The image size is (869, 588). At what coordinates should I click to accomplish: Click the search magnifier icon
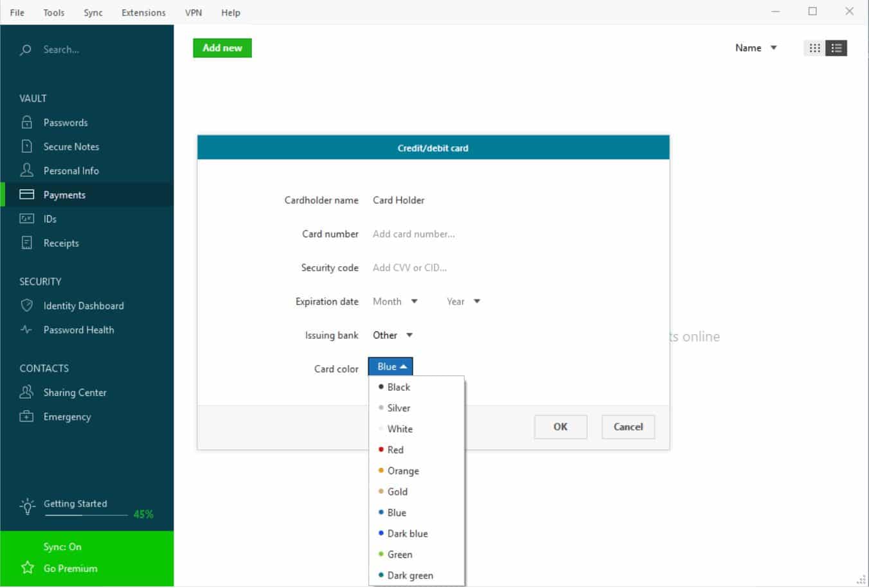[x=26, y=49]
